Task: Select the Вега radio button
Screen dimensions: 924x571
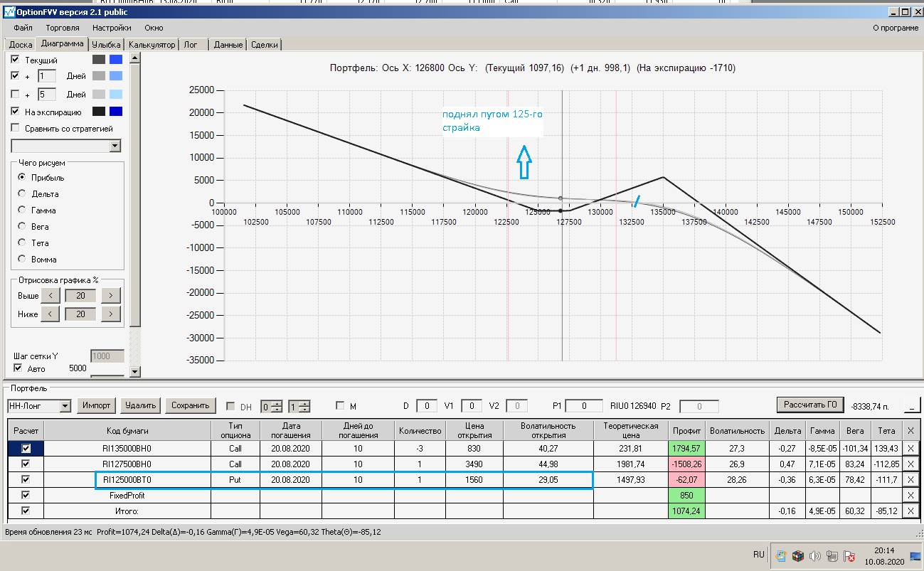Action: 22,226
